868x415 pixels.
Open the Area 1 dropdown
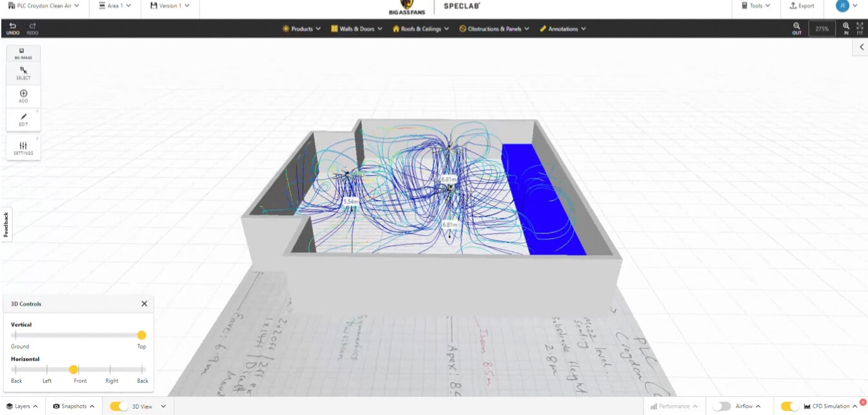coord(114,6)
